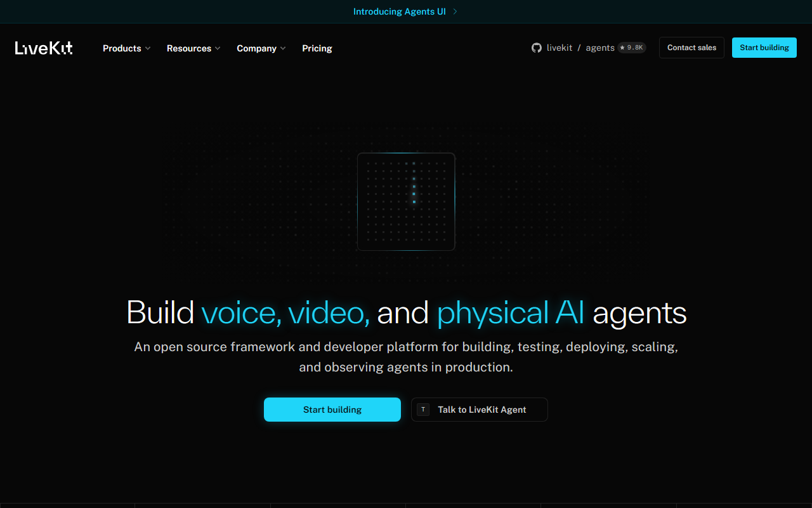This screenshot has height=508, width=812.
Task: Click the star count badge 9.8K
Action: (x=632, y=48)
